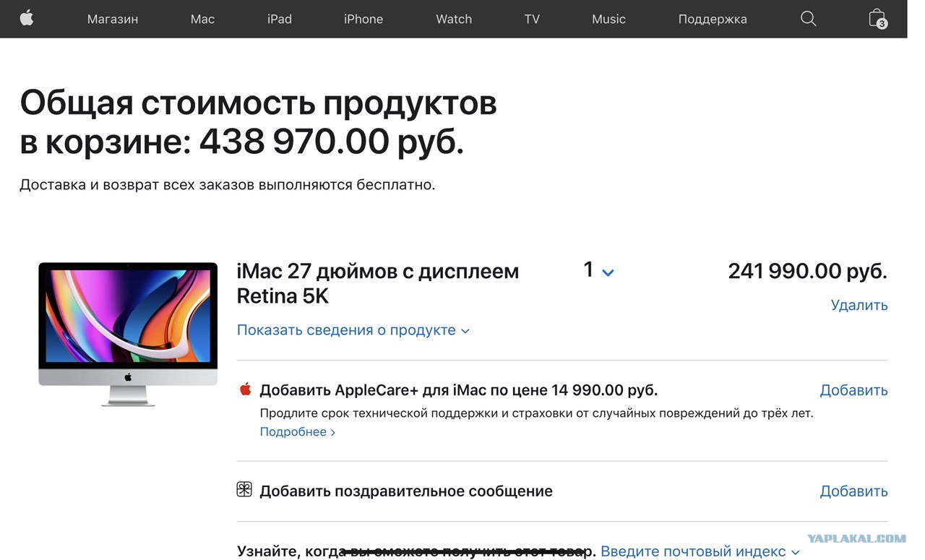Select iPhone in the navigation bar

(x=363, y=19)
